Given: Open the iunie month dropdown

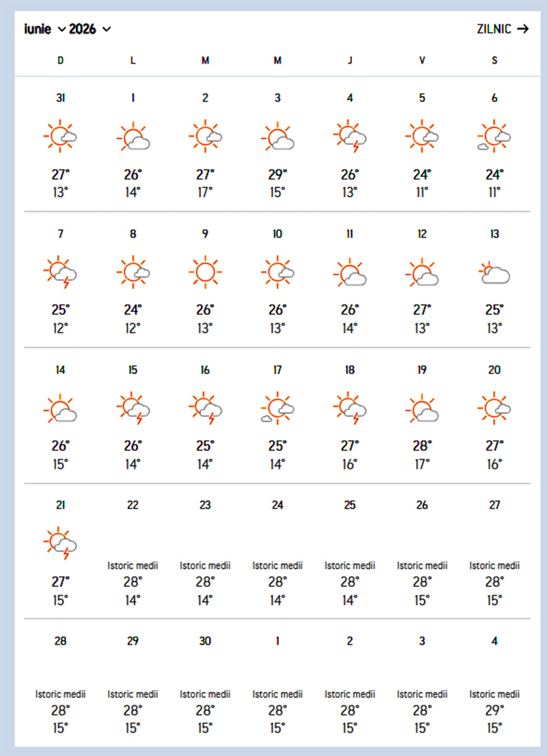Looking at the screenshot, I should click(x=38, y=29).
